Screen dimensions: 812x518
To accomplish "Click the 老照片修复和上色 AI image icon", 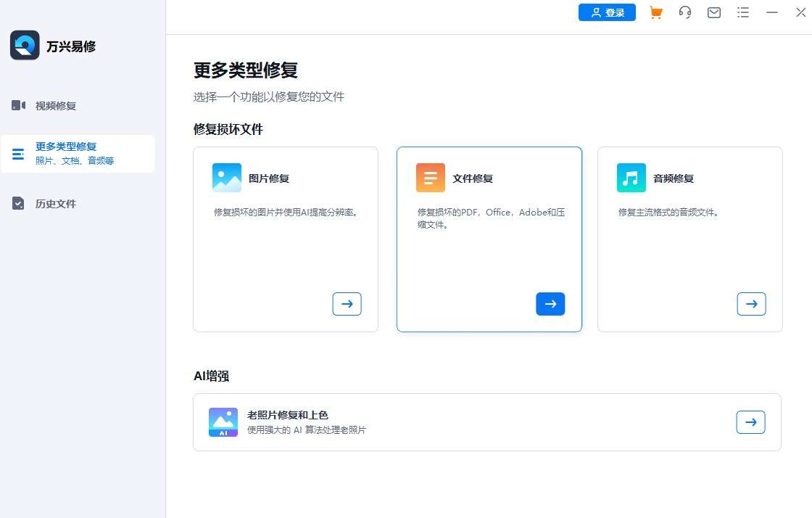I will (223, 422).
